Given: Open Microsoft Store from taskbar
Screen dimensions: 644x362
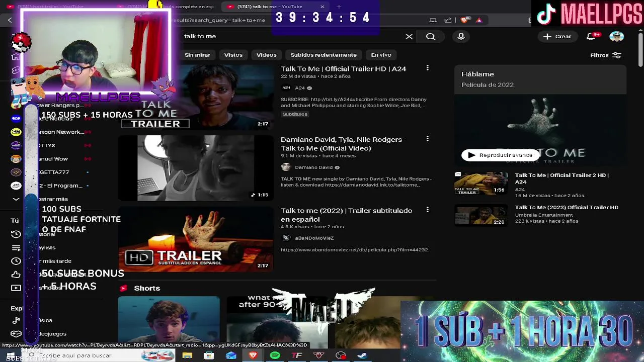Looking at the screenshot, I should pyautogui.click(x=209, y=355).
